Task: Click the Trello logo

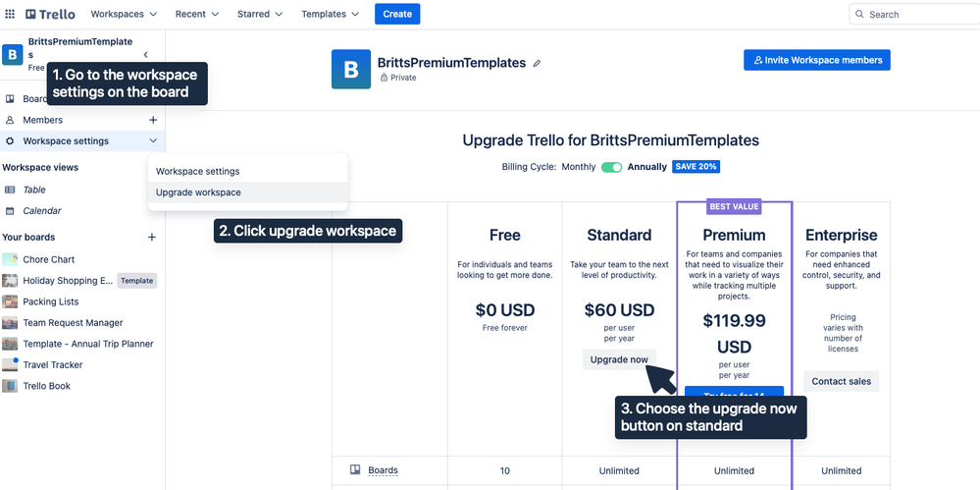Action: tap(50, 14)
